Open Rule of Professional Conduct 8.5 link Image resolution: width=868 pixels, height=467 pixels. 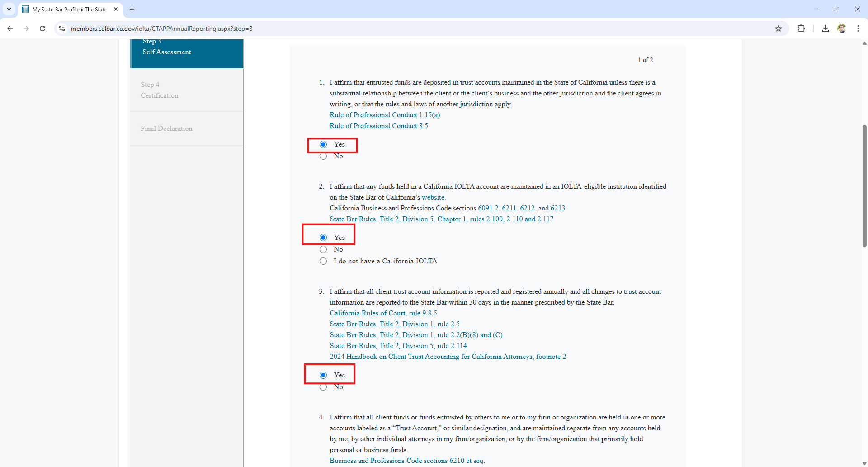[x=379, y=126]
